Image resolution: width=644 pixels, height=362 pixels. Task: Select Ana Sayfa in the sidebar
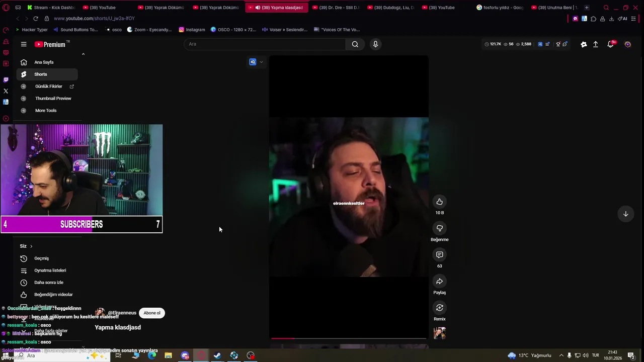point(47,62)
